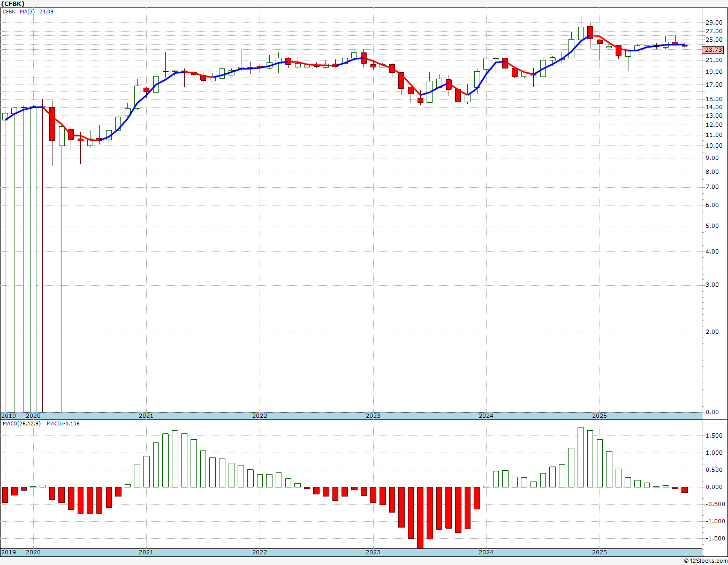The width and height of the screenshot is (728, 565).
Task: Select the 2024 marker on MACD timeline
Action: point(486,552)
